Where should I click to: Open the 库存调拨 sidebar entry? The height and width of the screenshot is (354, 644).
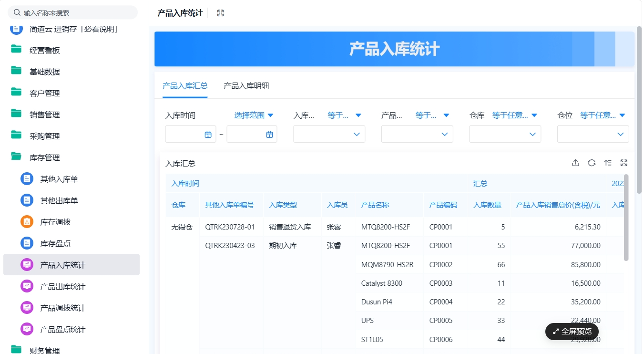coord(72,222)
